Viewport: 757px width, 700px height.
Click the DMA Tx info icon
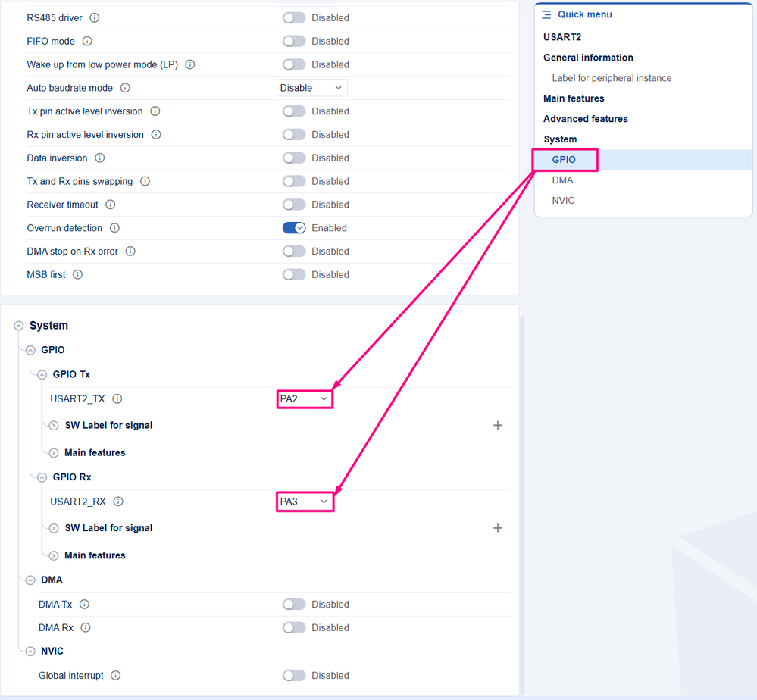[84, 605]
